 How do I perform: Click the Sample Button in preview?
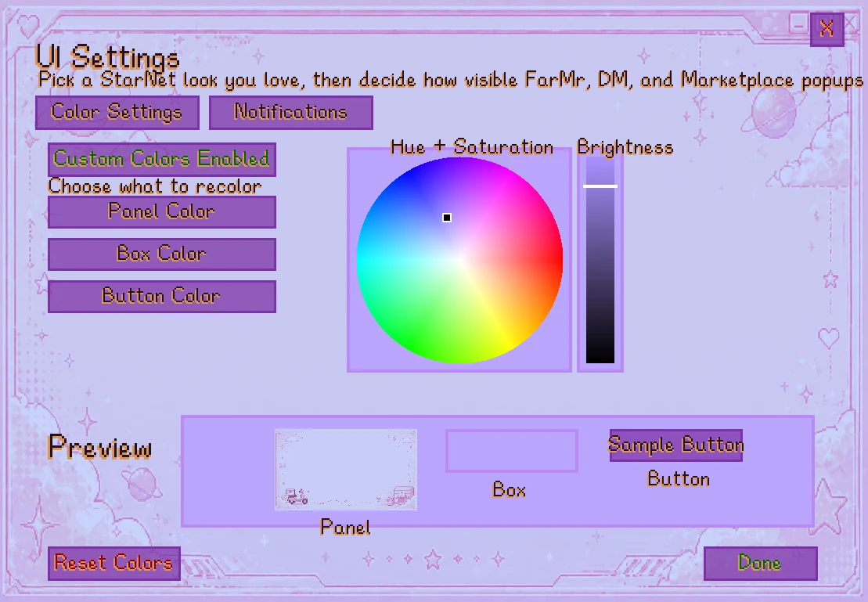point(676,445)
